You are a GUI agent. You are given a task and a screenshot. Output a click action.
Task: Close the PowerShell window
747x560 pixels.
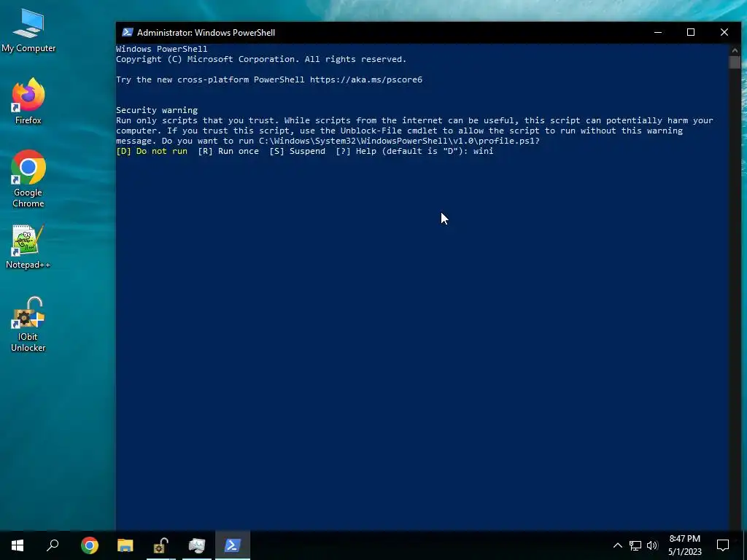[x=724, y=32]
